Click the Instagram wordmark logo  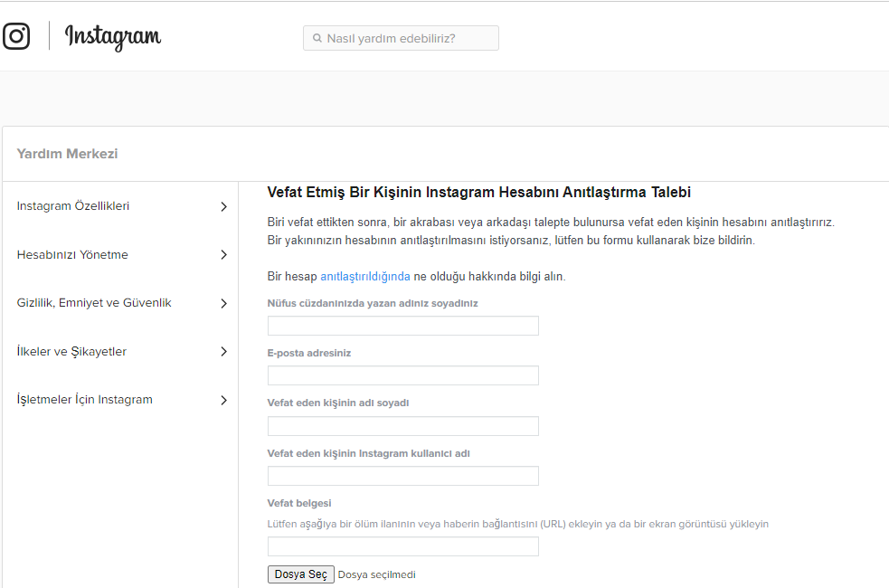point(113,37)
